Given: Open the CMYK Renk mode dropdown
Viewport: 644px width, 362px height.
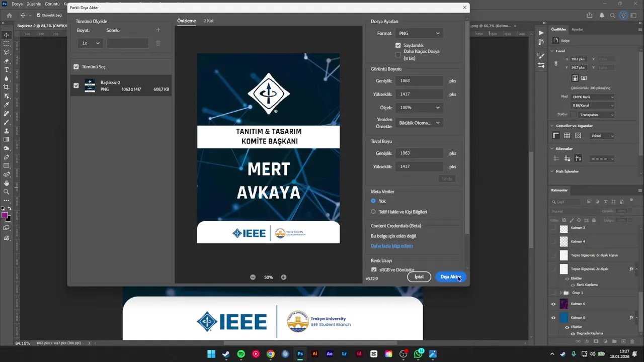Looking at the screenshot, I should [593, 97].
